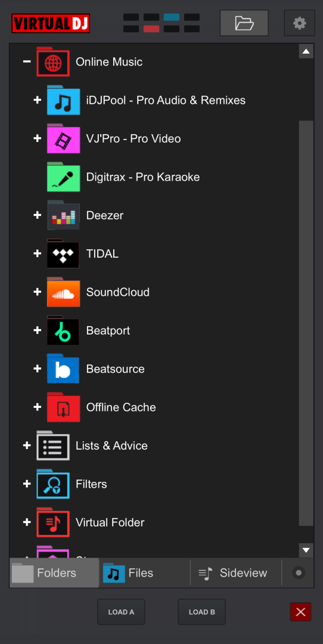Click the LOAD A button
The width and height of the screenshot is (323, 644).
click(121, 612)
